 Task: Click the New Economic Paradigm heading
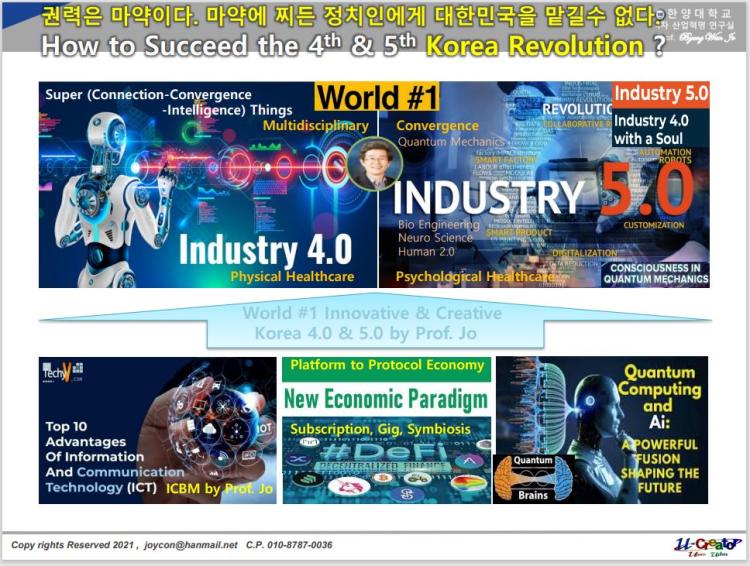click(386, 400)
